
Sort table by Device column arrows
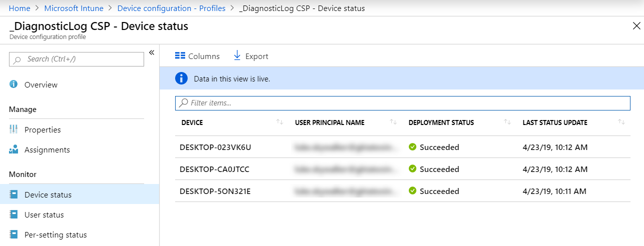pyautogui.click(x=280, y=122)
